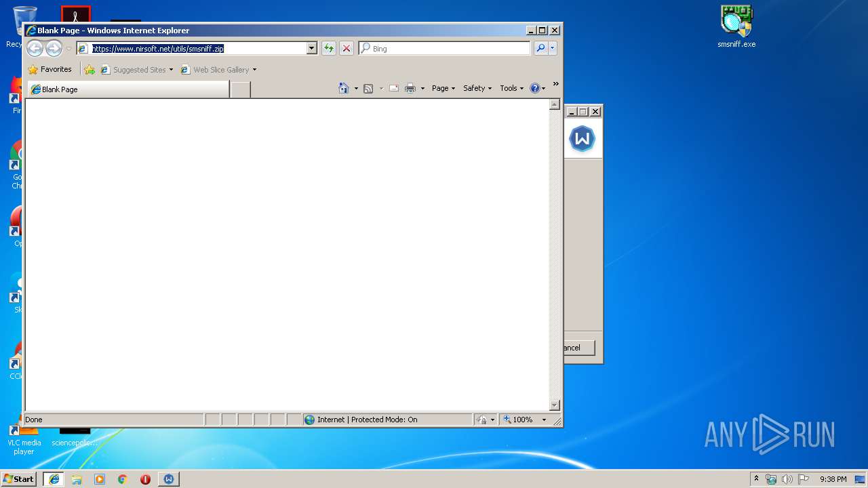Open the privacy lock status dropdown
The width and height of the screenshot is (868, 488).
coord(486,420)
